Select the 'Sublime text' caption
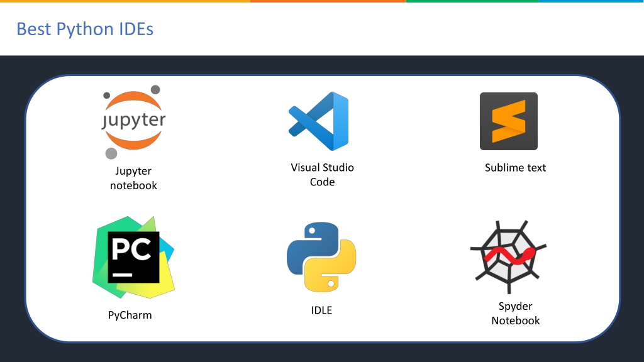Screen dimensions: 644x362 coord(515,167)
